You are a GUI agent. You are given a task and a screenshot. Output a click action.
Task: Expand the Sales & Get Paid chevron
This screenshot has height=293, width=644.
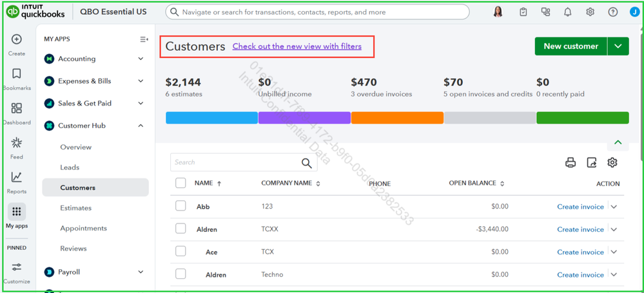pos(141,103)
